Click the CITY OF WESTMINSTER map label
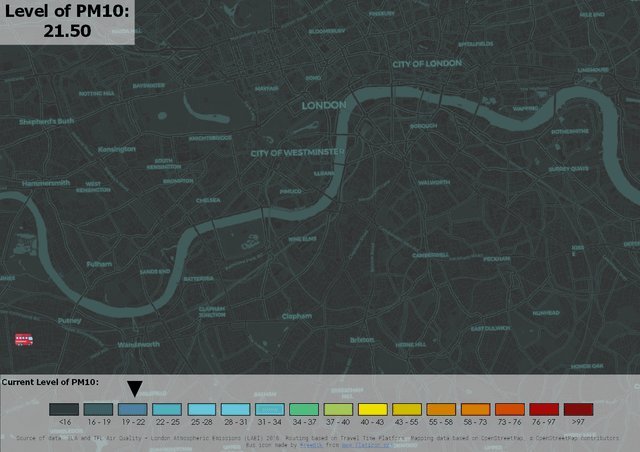 coord(297,153)
